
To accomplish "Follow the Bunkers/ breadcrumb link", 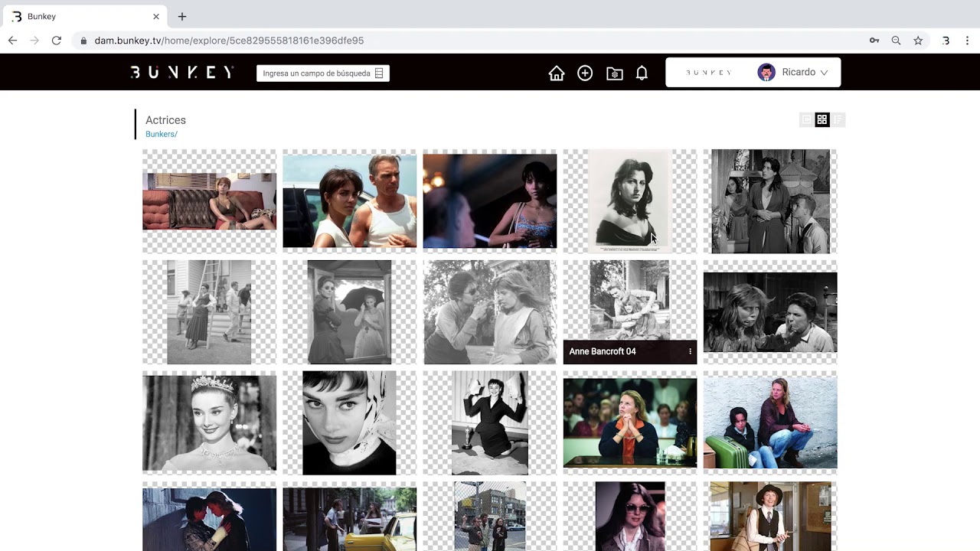I will tap(162, 134).
